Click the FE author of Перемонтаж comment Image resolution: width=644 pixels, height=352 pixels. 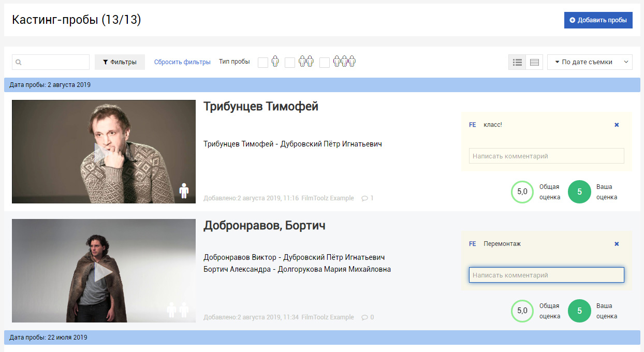(x=472, y=244)
